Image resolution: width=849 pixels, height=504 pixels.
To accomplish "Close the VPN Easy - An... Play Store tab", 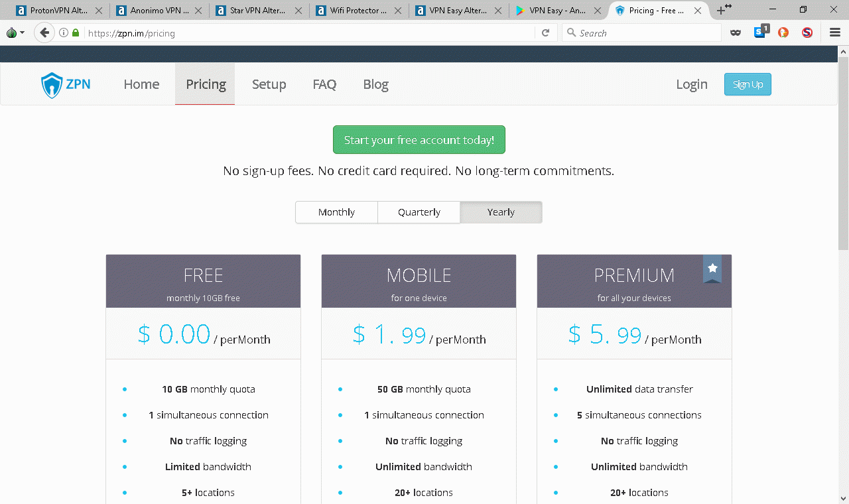I will [x=596, y=11].
